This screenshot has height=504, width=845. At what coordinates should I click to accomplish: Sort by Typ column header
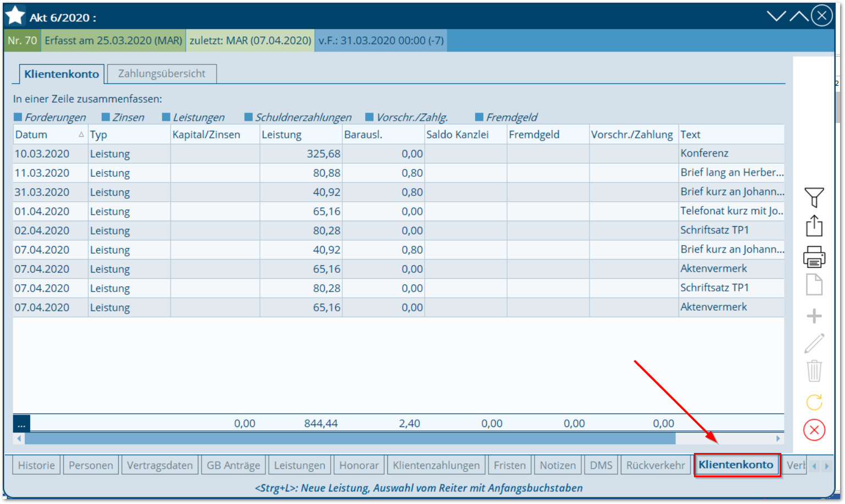point(129,135)
